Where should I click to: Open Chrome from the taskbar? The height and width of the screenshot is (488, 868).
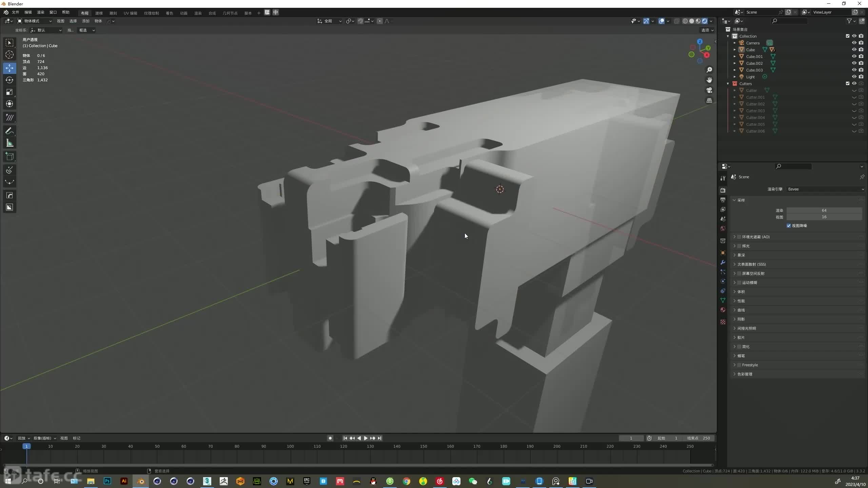click(x=407, y=481)
